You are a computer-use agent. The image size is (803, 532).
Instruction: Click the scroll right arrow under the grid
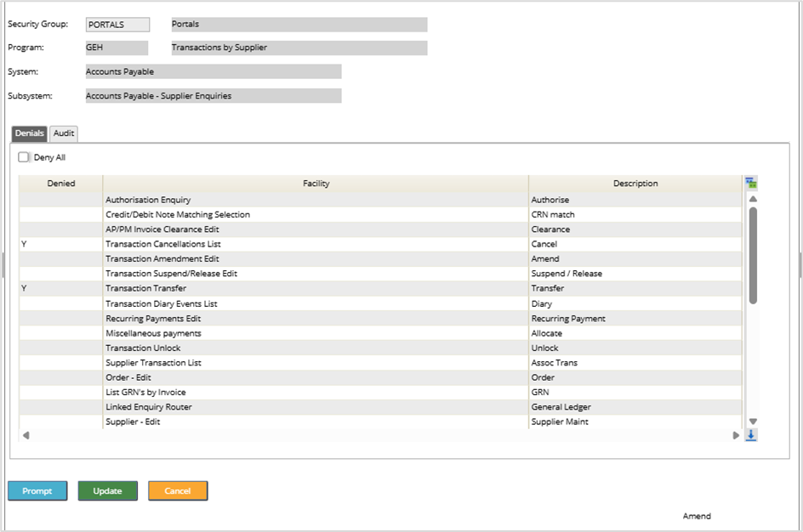tap(736, 435)
